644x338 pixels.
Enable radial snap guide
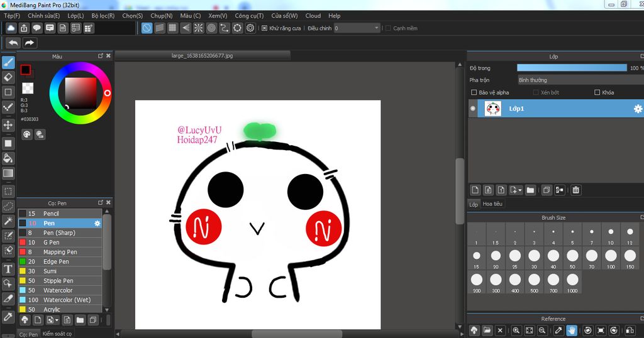point(198,28)
